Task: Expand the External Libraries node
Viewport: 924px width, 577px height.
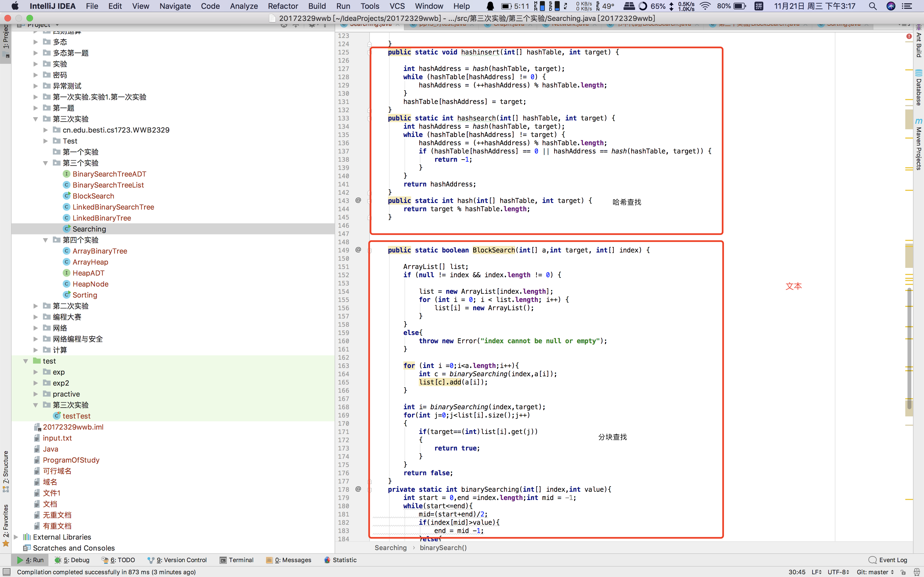Action: (16, 537)
